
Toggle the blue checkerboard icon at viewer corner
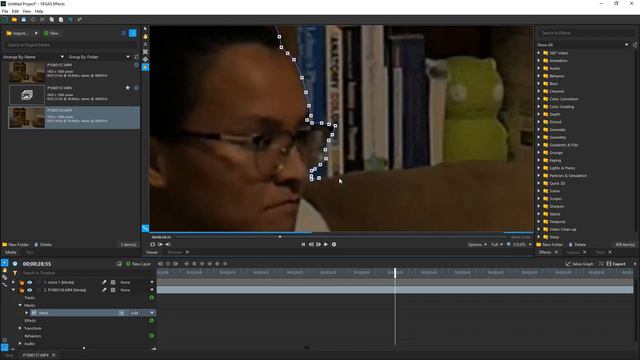click(145, 228)
